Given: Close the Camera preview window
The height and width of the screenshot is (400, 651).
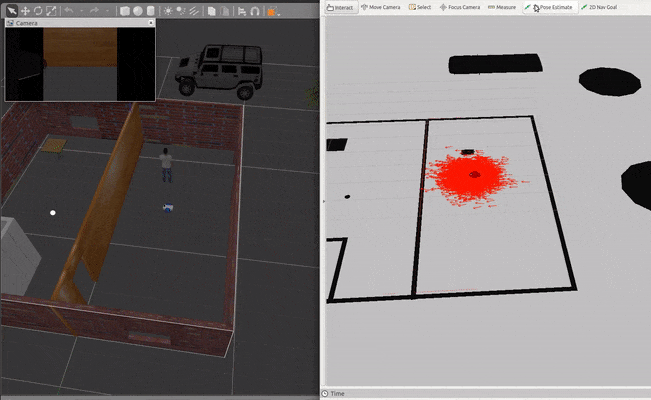Looking at the screenshot, I should coord(151,23).
